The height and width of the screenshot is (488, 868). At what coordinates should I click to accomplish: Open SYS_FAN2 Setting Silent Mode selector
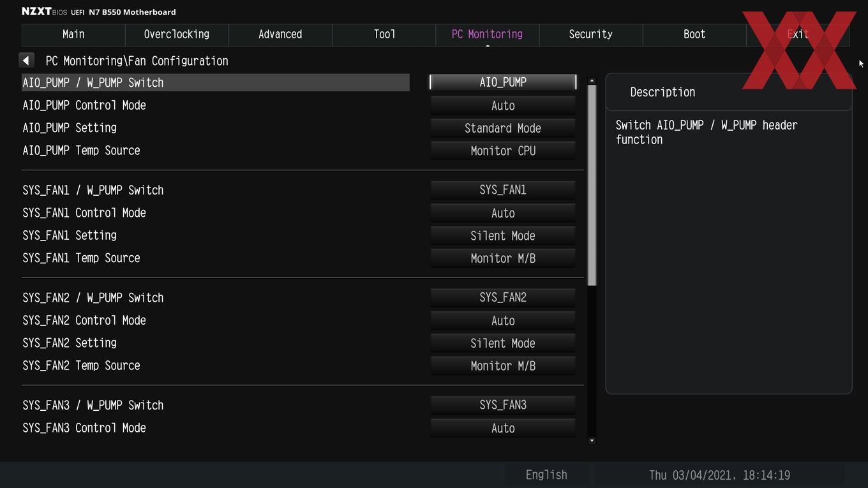(503, 343)
